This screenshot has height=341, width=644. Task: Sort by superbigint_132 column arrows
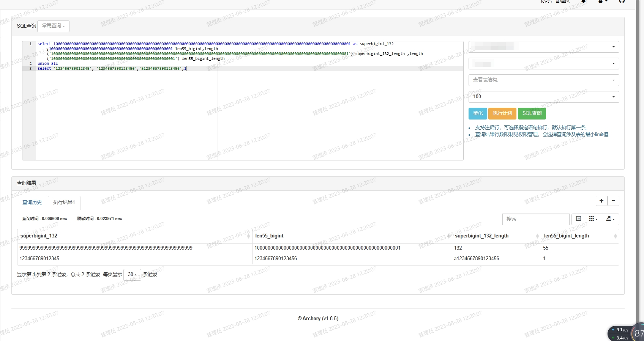[249, 236]
